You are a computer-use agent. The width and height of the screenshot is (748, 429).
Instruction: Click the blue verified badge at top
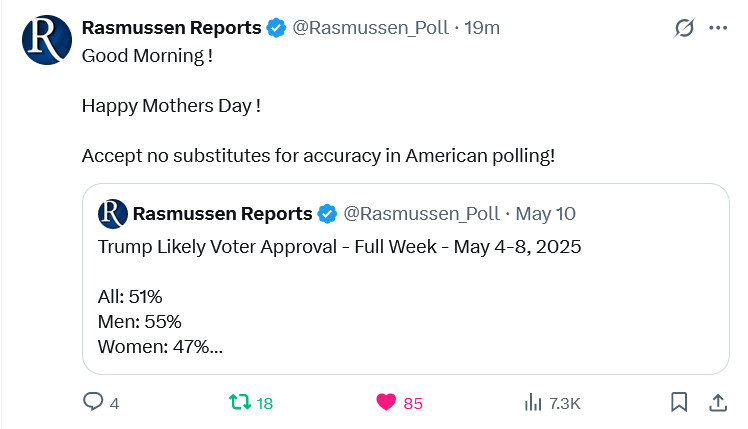[x=276, y=28]
